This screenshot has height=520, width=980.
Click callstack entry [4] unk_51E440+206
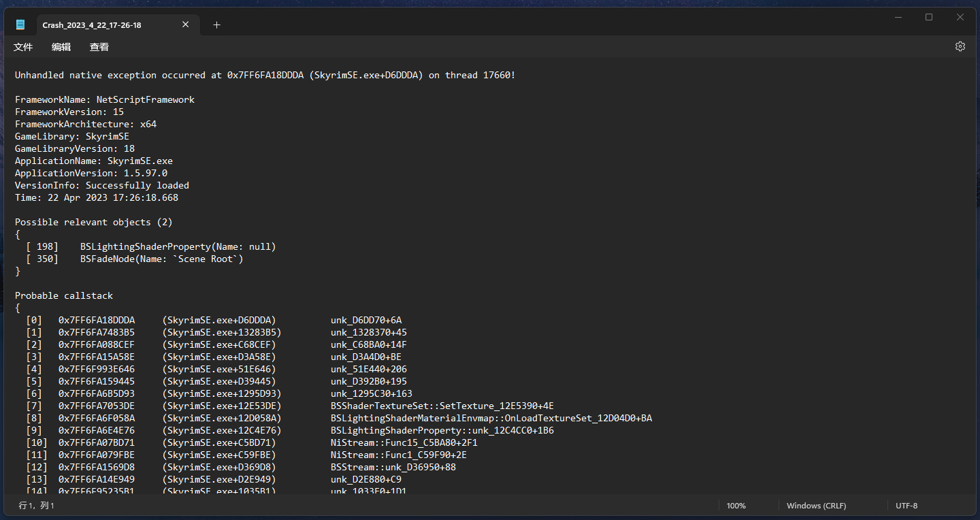pos(216,369)
